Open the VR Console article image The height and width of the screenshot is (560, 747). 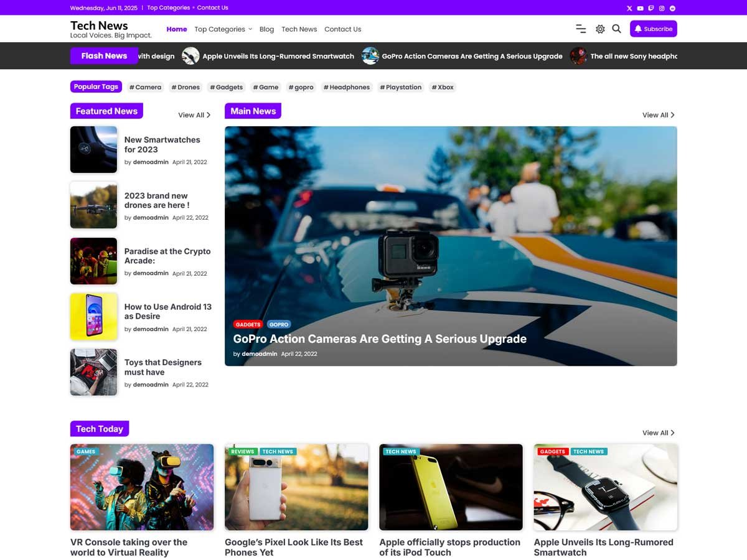pos(142,487)
